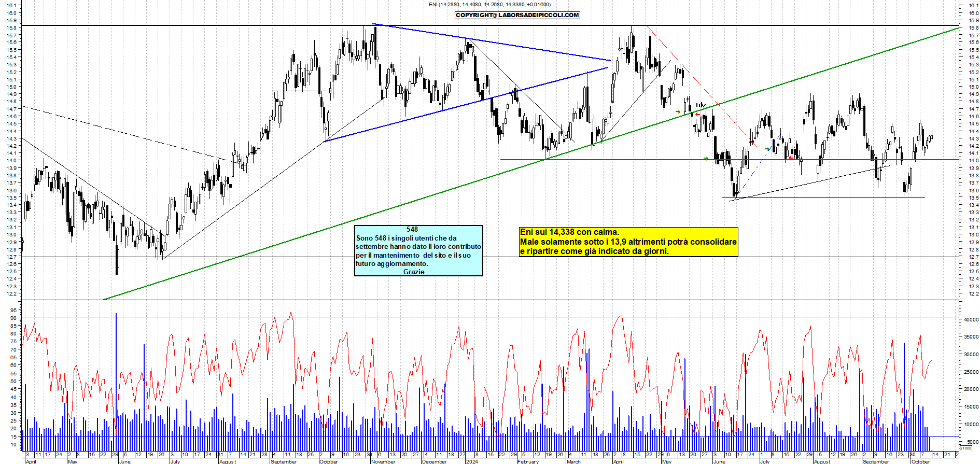Click the 'February' month label
The width and height of the screenshot is (980, 464).
(x=528, y=461)
